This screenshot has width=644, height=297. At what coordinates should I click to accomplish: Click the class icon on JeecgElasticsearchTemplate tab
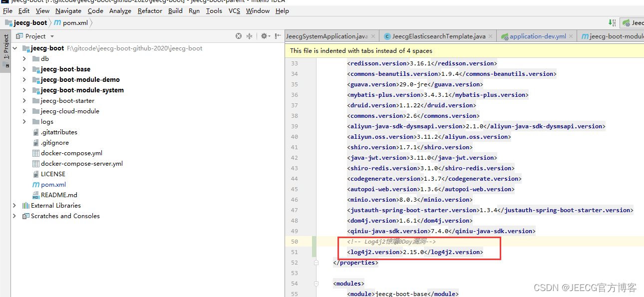(x=387, y=36)
